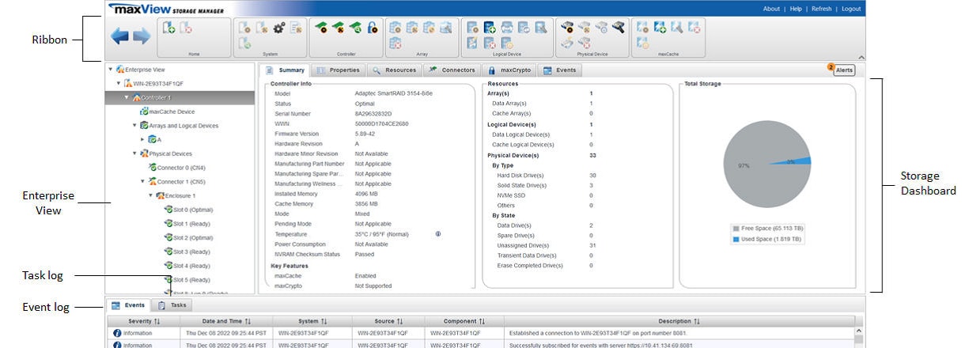This screenshot has width=980, height=348.
Task: Click the Enterprise View globe icon
Action: [120, 70]
